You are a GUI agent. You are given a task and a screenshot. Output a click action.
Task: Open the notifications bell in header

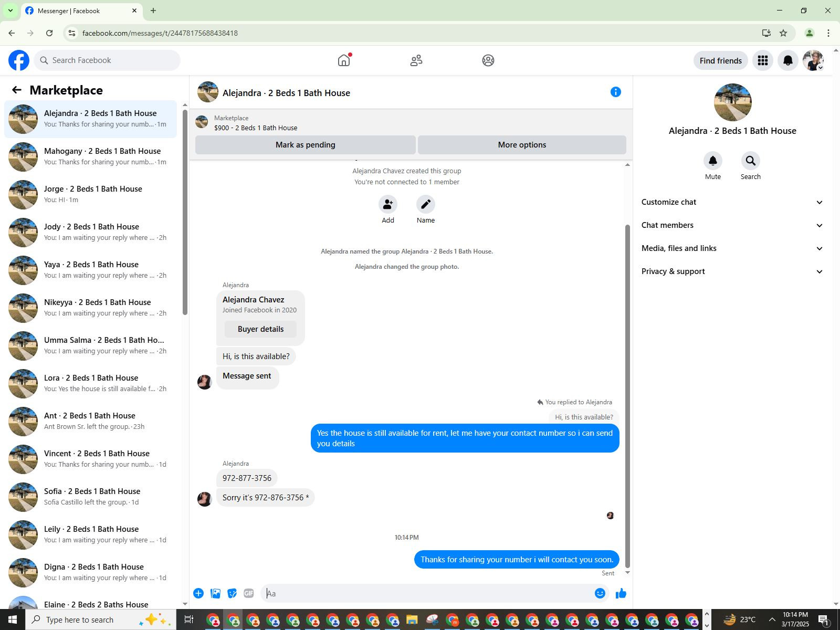click(788, 60)
